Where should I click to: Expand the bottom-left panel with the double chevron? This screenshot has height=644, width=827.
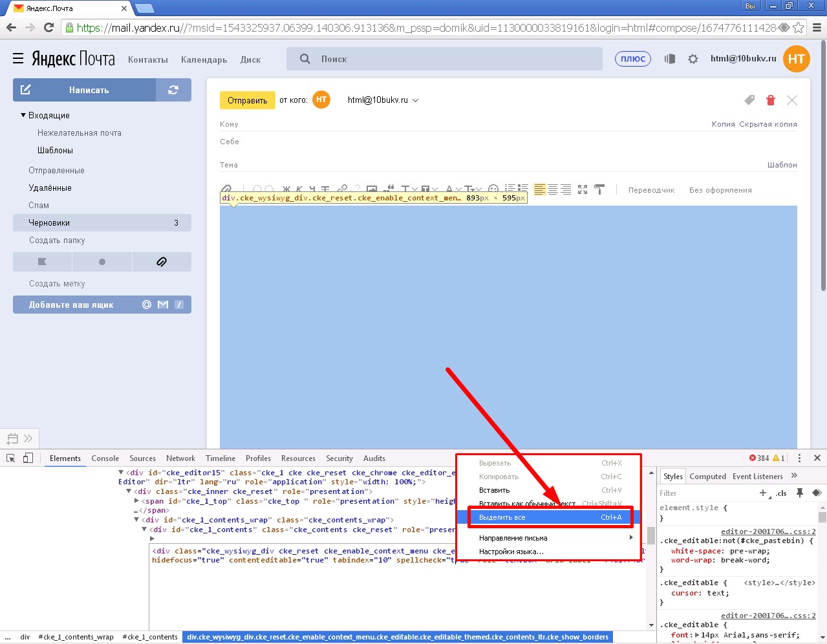(28, 438)
